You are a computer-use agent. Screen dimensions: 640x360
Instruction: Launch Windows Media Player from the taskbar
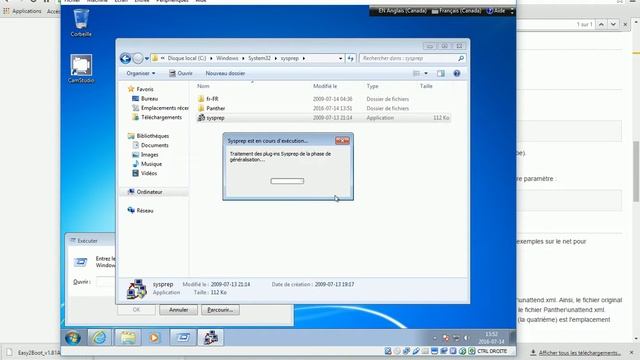(x=154, y=338)
